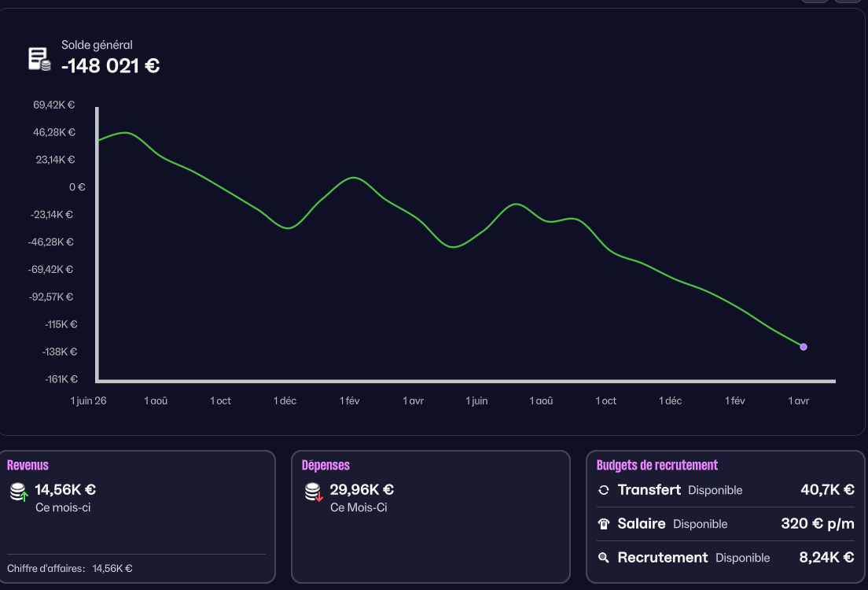Click the Recrutement magnifying glass icon
Viewport: 868px width, 590px height.
pyautogui.click(x=604, y=557)
